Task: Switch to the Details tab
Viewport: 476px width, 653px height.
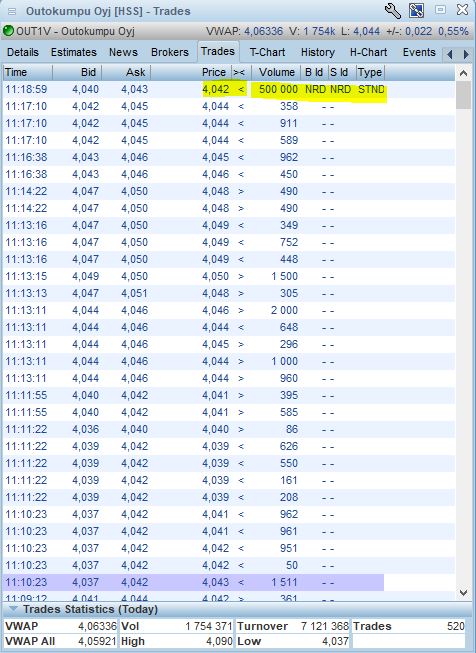Action: 23,52
